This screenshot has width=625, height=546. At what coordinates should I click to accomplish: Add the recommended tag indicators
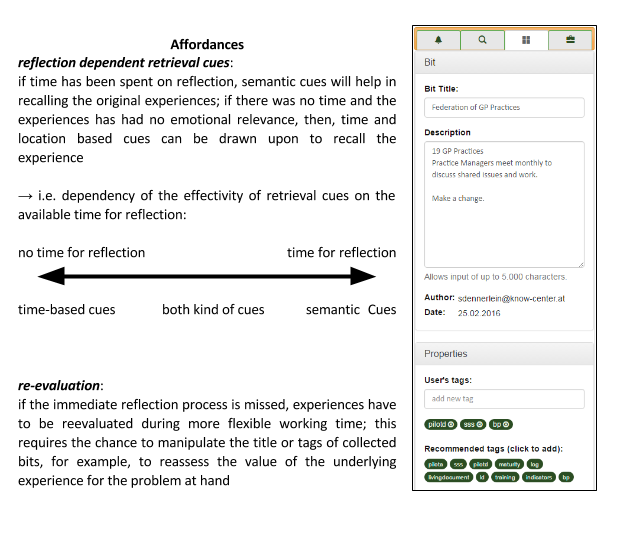(539, 477)
